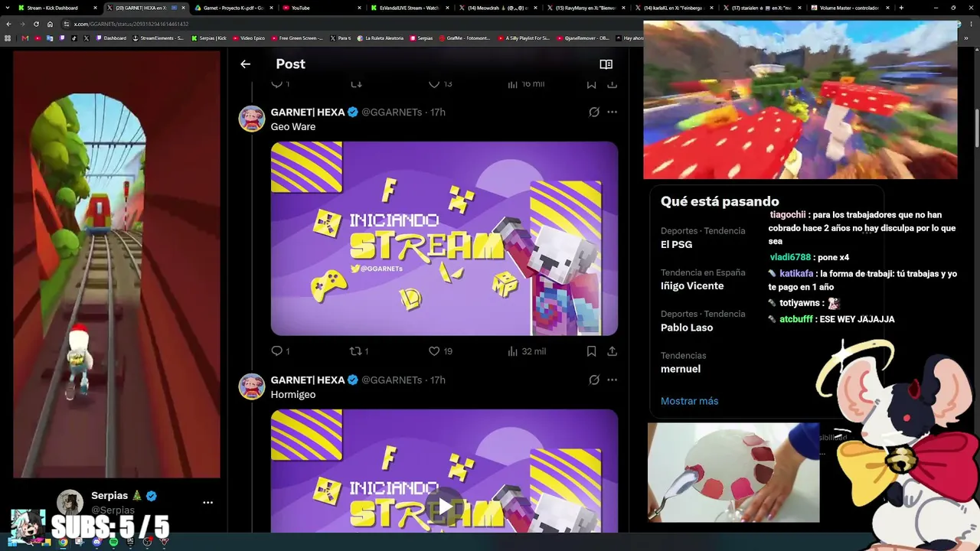Open the Twitch bookmark icon
Screen dimensions: 980x551
[62, 38]
